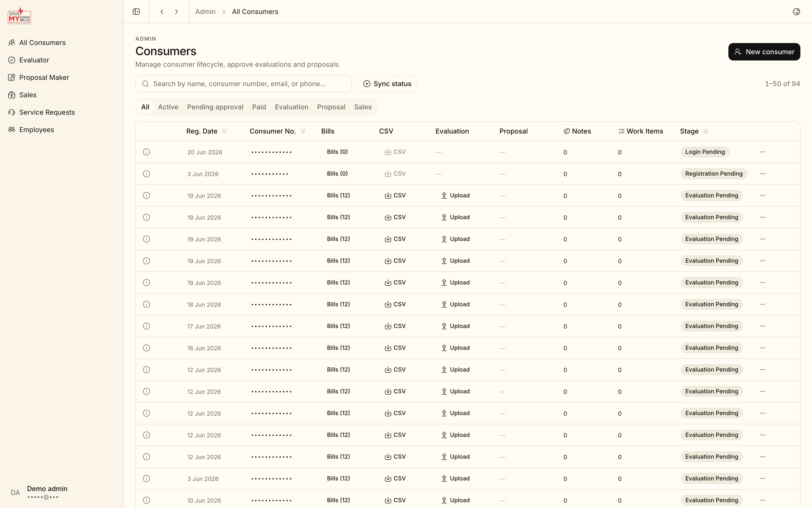Click Admin in the breadcrumb
This screenshot has height=508, width=812.
pyautogui.click(x=205, y=12)
